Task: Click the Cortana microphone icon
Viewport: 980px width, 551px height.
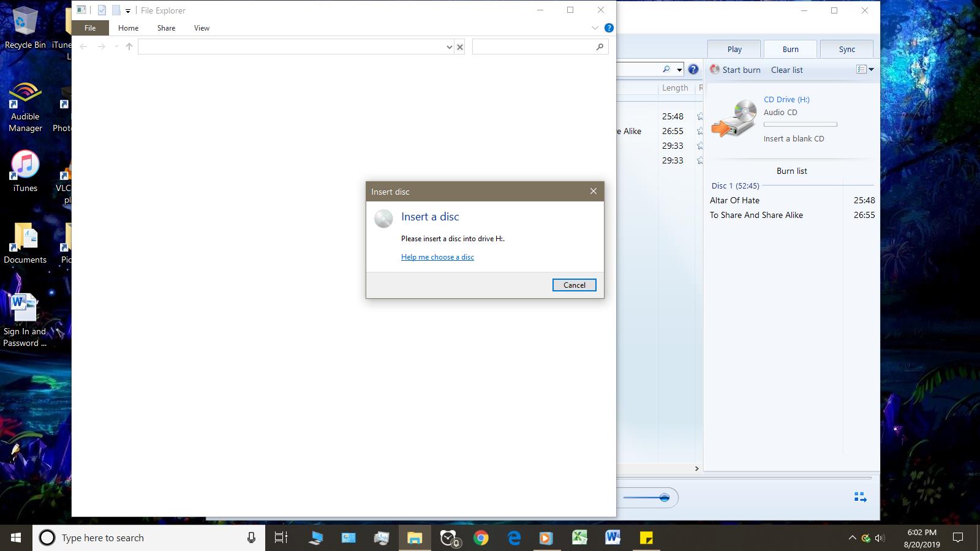Action: 251,538
